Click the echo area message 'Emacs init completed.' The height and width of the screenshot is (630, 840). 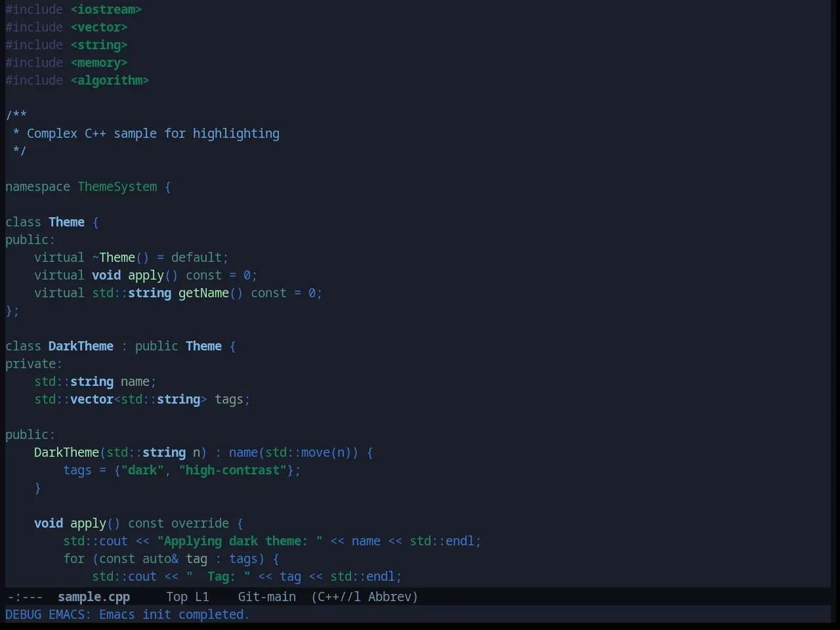(x=175, y=614)
